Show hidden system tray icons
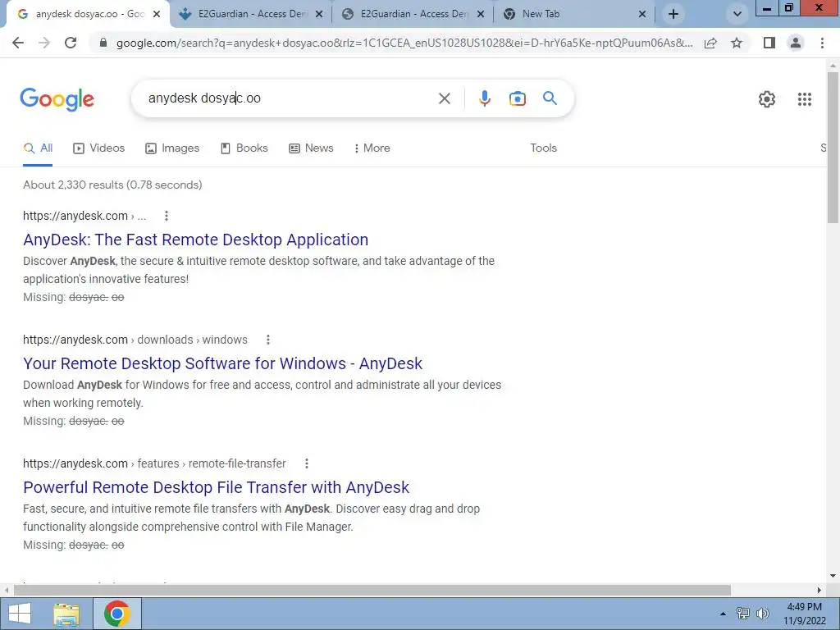This screenshot has width=840, height=630. tap(723, 614)
